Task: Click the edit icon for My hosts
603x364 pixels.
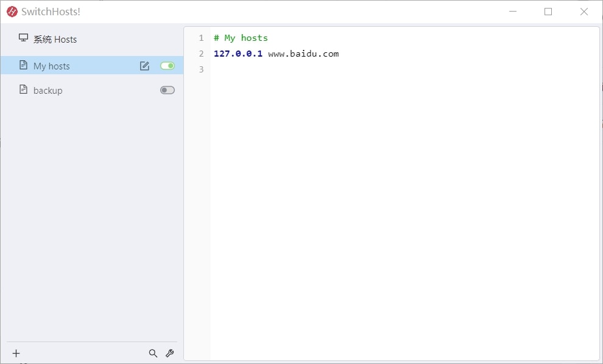Action: 144,66
